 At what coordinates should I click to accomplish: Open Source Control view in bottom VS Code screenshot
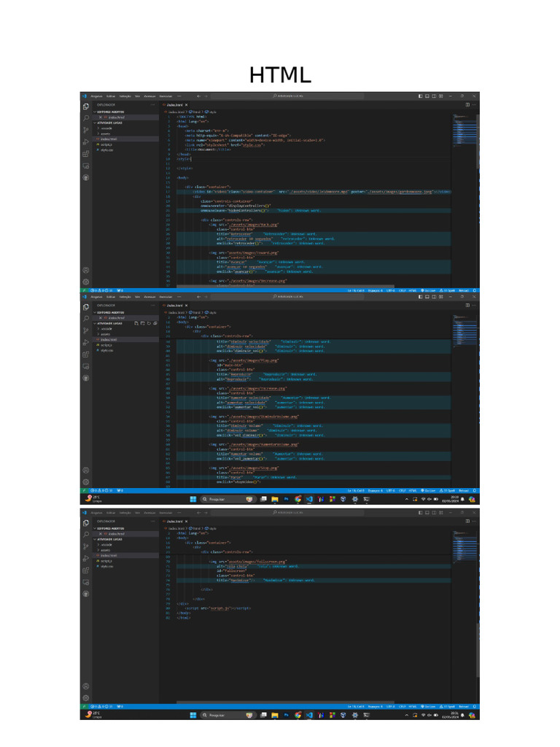(86, 546)
